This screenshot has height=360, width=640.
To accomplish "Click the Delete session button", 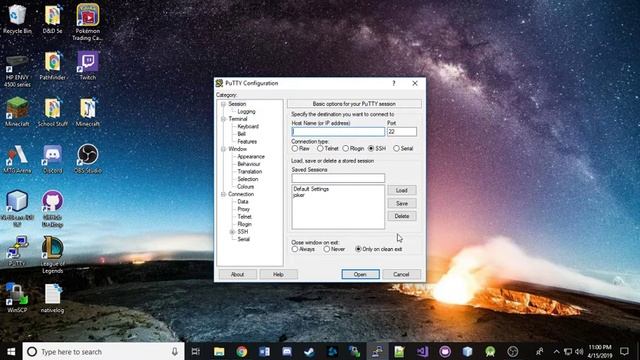I will pos(402,216).
